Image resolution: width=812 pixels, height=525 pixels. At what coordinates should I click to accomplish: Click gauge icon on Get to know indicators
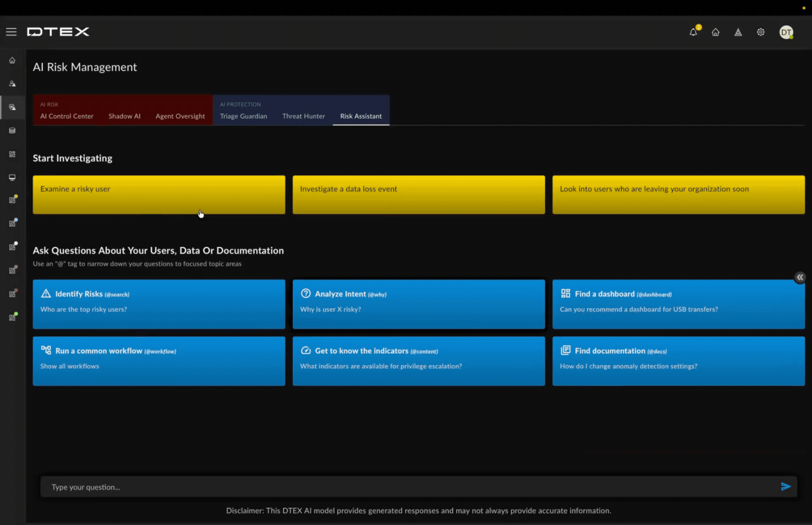pyautogui.click(x=305, y=350)
